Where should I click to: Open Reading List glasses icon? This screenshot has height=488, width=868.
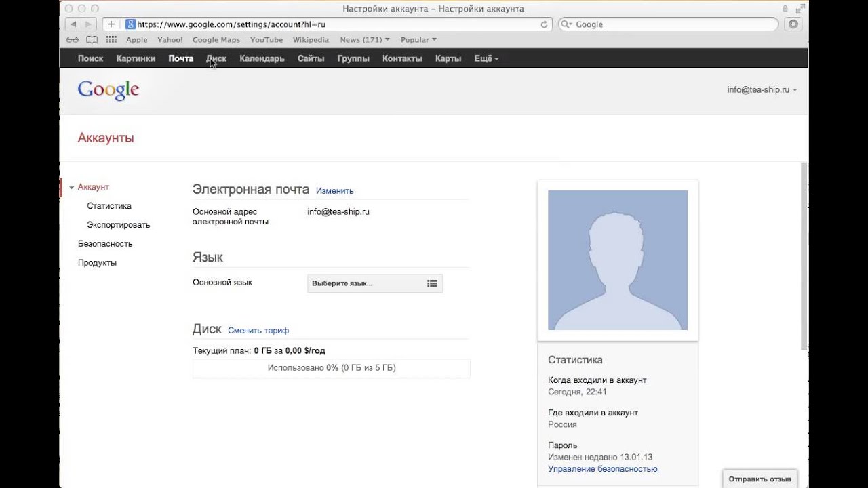click(72, 40)
